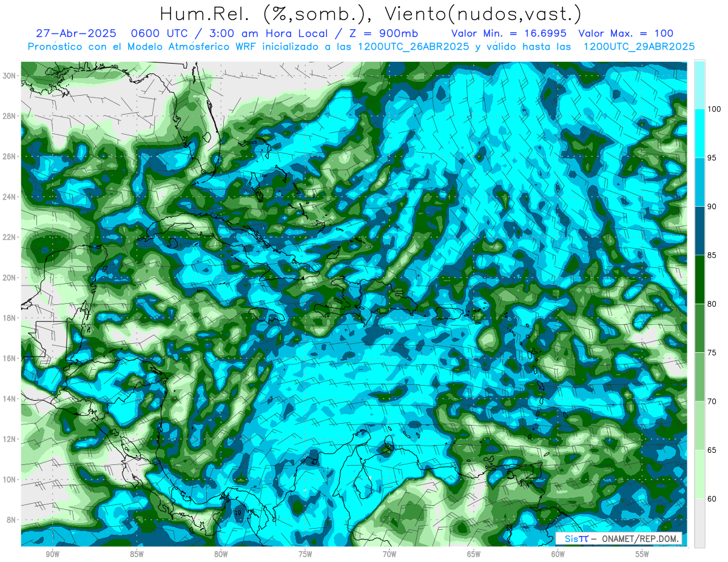Select the light green 65-70 legend band

point(699,426)
